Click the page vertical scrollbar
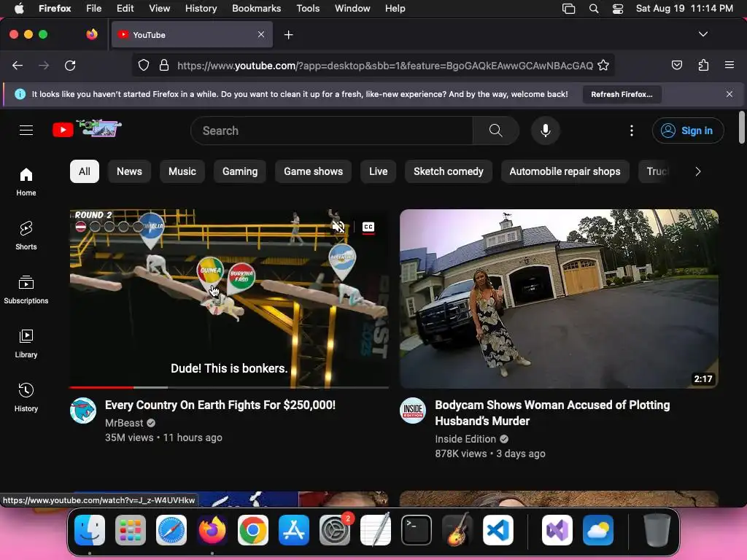 [741, 127]
